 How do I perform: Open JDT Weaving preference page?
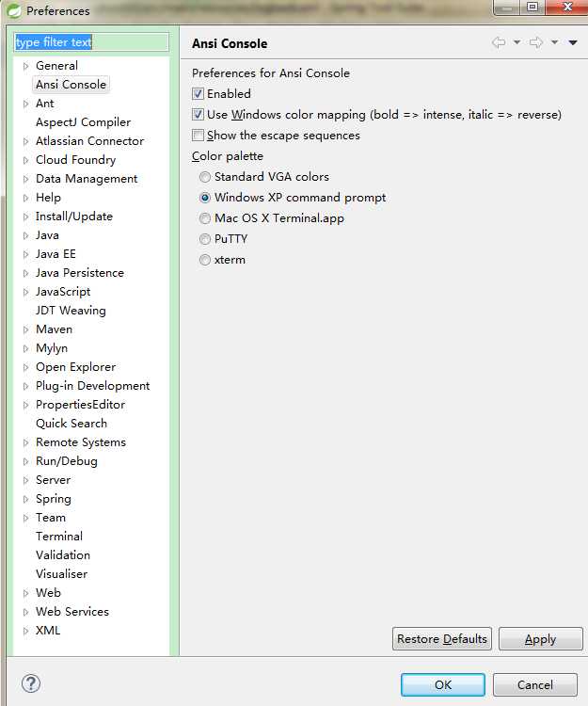[71, 311]
